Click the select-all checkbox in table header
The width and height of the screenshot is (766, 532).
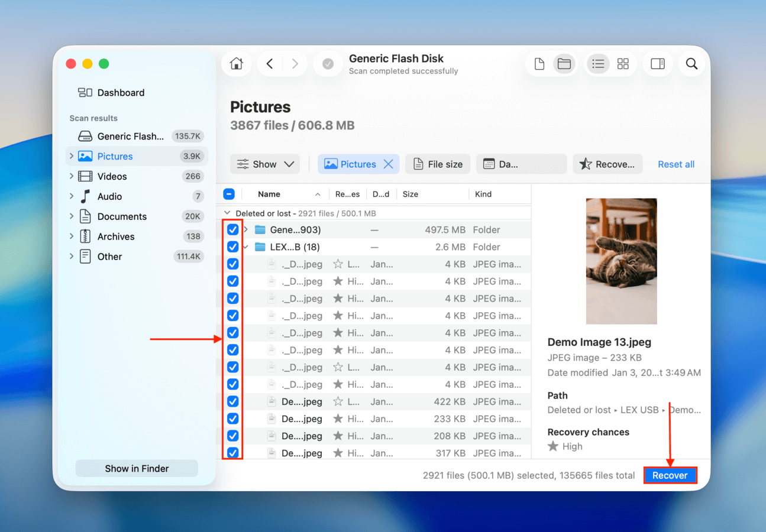point(229,193)
